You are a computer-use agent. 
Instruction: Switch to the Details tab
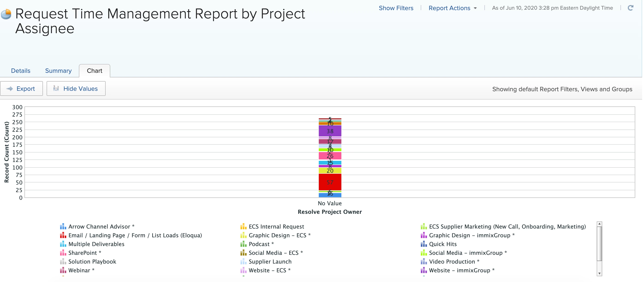coord(21,71)
